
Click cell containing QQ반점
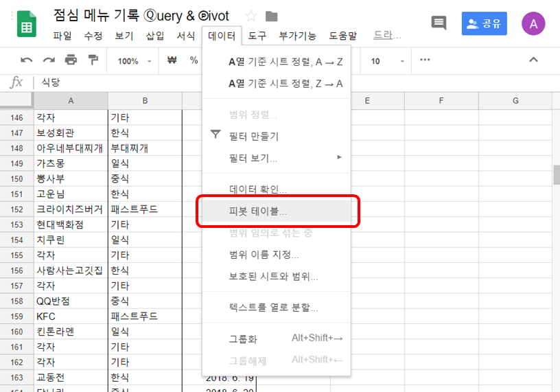[71, 301]
